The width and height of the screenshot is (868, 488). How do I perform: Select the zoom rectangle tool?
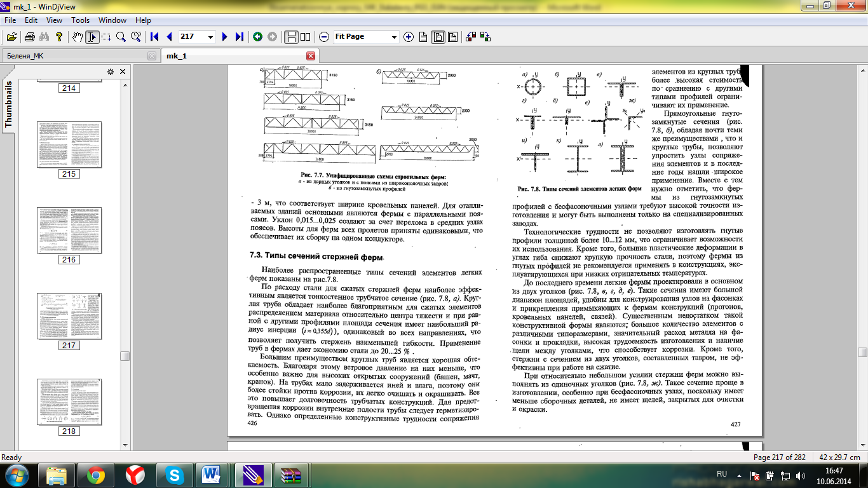pos(135,37)
